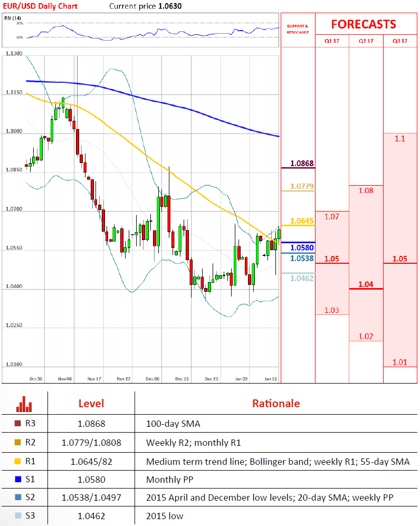
Task: Select the steel blue S2 color swatch
Action: point(18,497)
